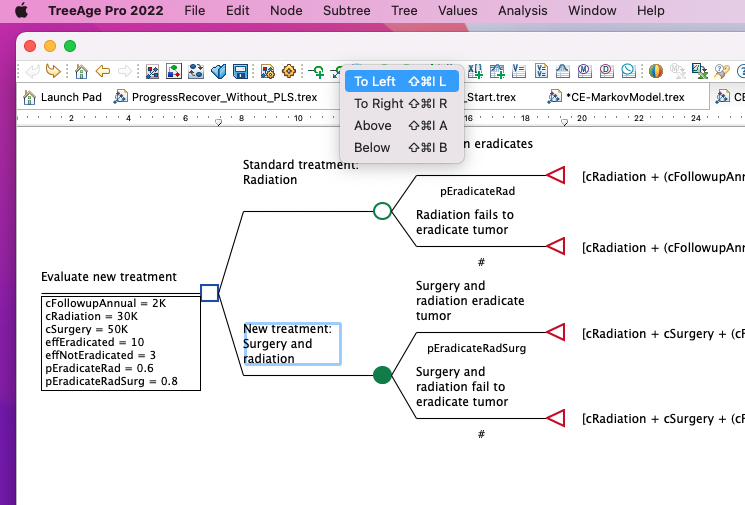The width and height of the screenshot is (745, 505).
Task: Click the add branch green plus icon
Action: pyautogui.click(x=317, y=71)
